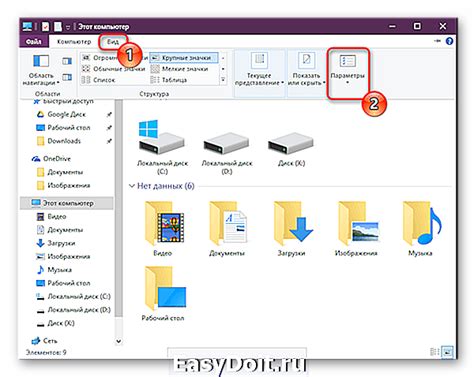Viewport: 474px width, 377px height.
Task: Open Область навигации pane menu
Action: tap(41, 70)
